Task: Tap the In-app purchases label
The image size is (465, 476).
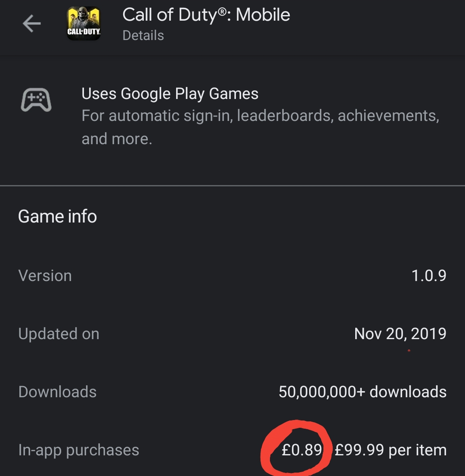Action: click(x=79, y=450)
